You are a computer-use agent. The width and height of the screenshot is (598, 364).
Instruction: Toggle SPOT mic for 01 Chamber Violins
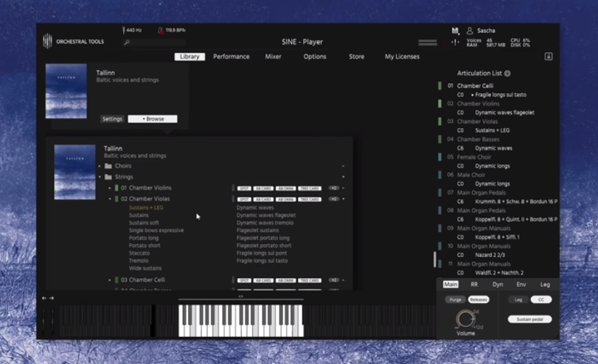[x=244, y=189]
